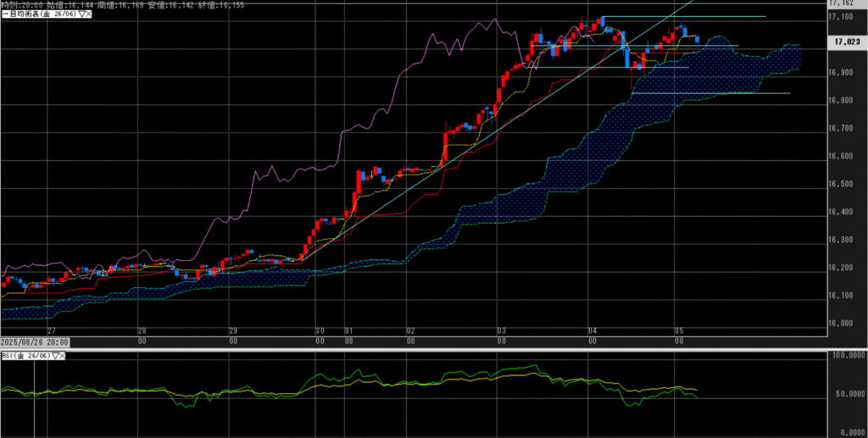Click the RSI (金 26/06) panel label
Viewport: 868px width, 438px height.
(x=25, y=357)
